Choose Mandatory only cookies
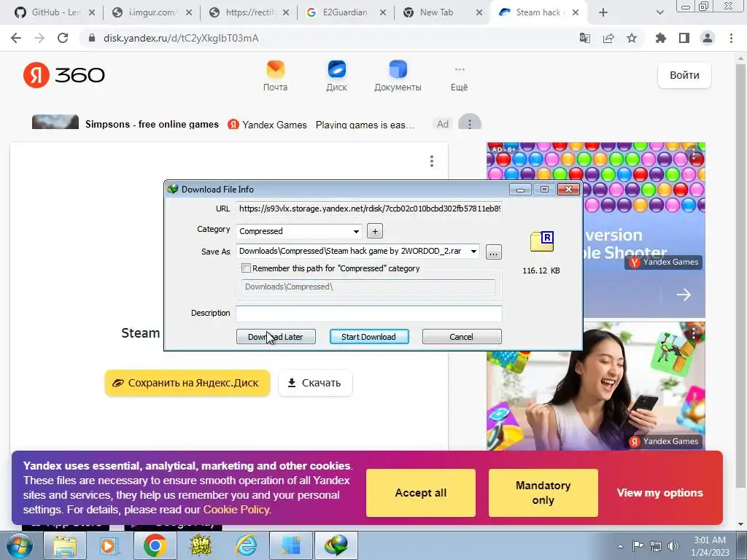Screen dimensions: 747x560 543,493
